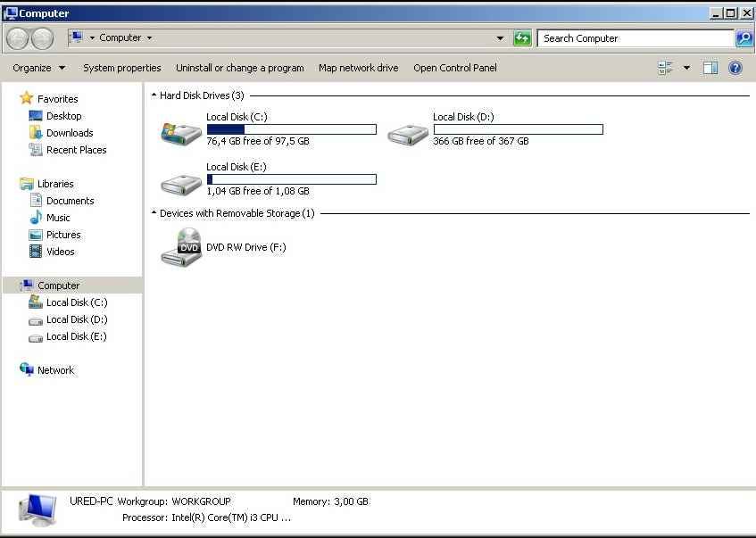Click the Pictures library icon
The width and height of the screenshot is (756, 538).
point(36,235)
